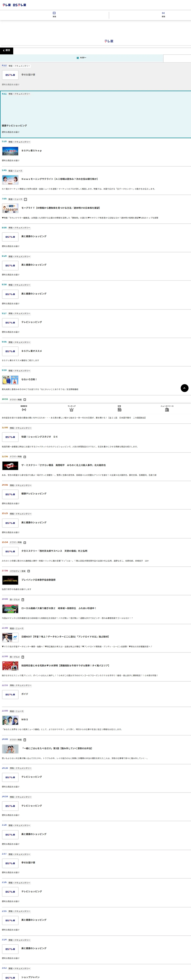
Task: Open 快適！ショッピングスタジオ DX title
Action: point(40,437)
